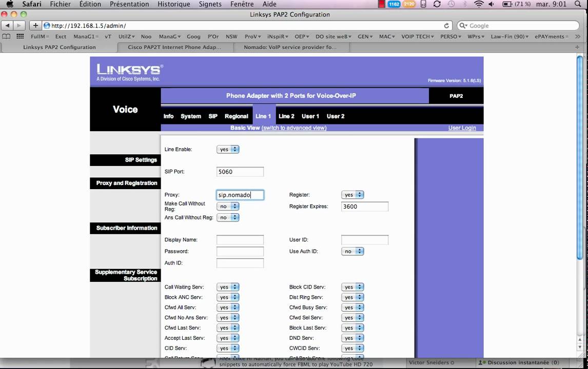Open the Cfwd Busy Serv dropdown
This screenshot has height=369, width=588.
pyautogui.click(x=352, y=307)
